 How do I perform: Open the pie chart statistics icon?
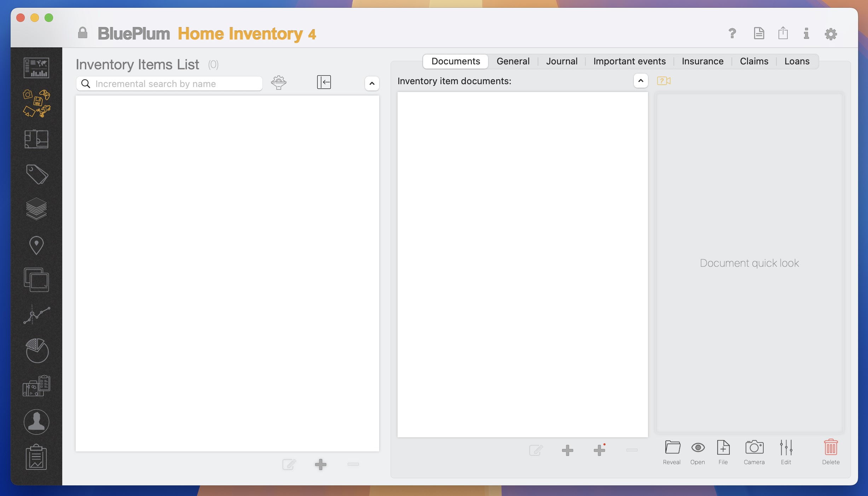(x=37, y=351)
